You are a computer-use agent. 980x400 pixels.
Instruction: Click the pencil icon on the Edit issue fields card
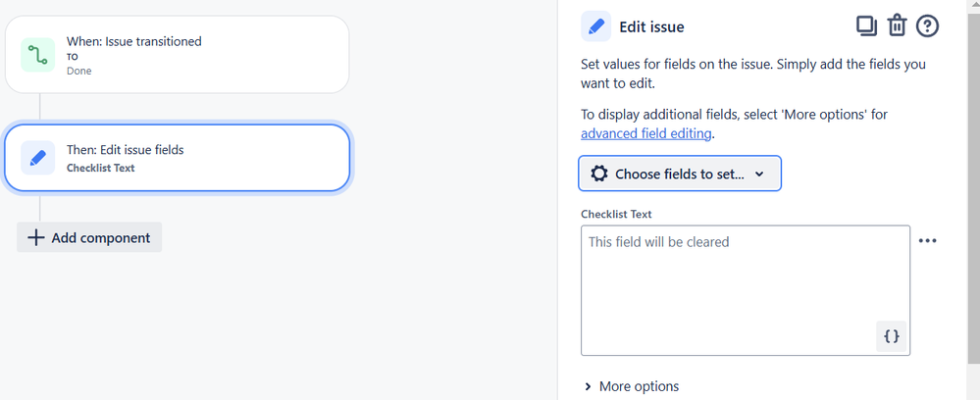point(37,158)
